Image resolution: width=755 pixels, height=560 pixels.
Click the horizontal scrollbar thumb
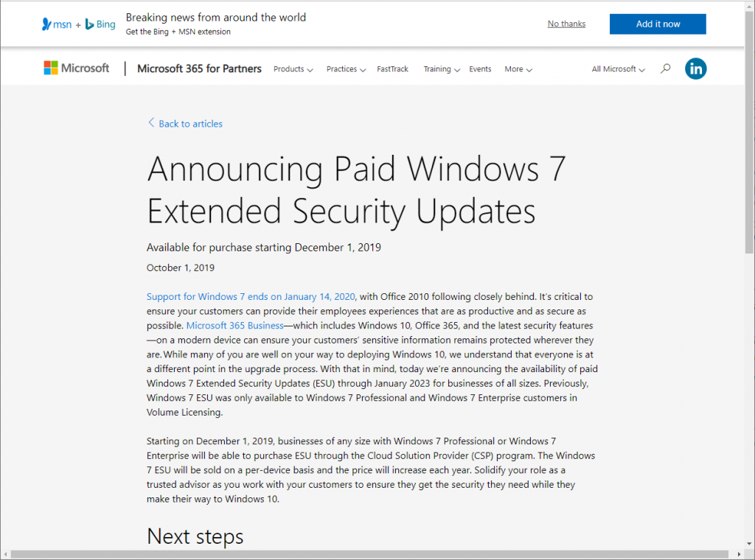tap(369, 555)
